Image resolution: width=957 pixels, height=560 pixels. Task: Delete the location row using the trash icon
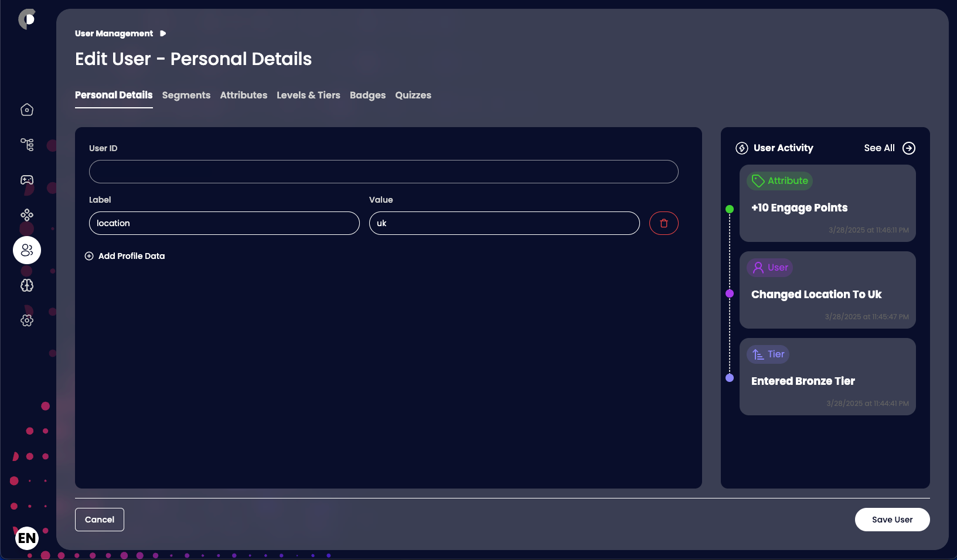pos(663,223)
